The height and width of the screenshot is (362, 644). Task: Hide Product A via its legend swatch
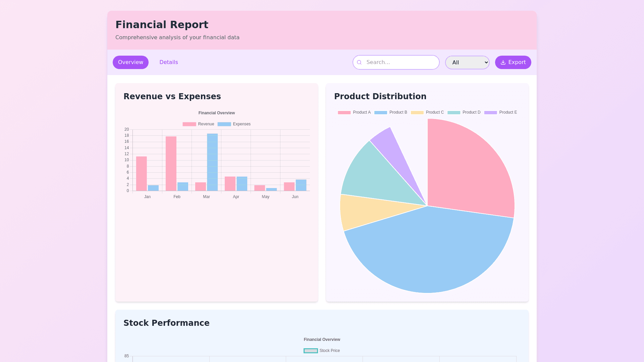344,113
